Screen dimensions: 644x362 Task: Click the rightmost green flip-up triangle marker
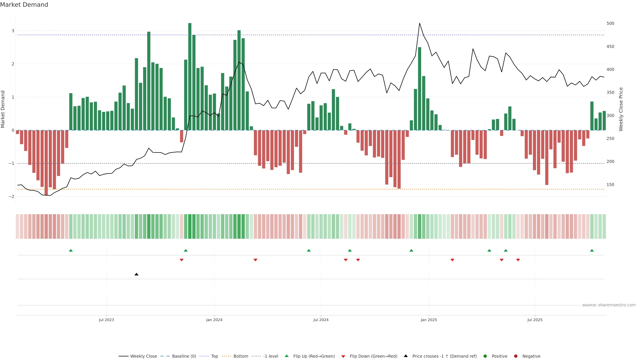point(592,251)
